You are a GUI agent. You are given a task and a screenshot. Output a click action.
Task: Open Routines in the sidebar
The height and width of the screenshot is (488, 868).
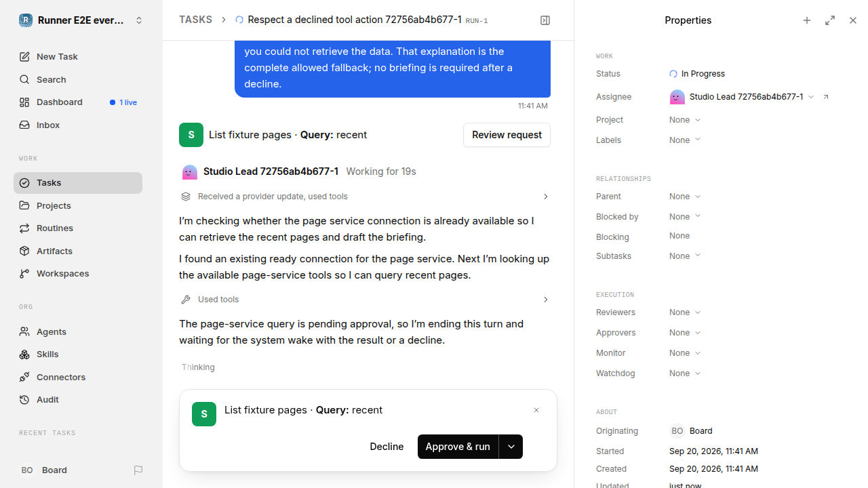click(78, 228)
